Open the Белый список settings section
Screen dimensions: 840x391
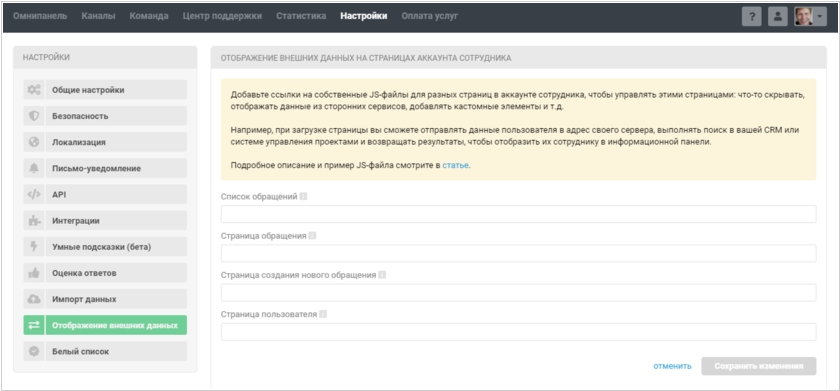(105, 351)
